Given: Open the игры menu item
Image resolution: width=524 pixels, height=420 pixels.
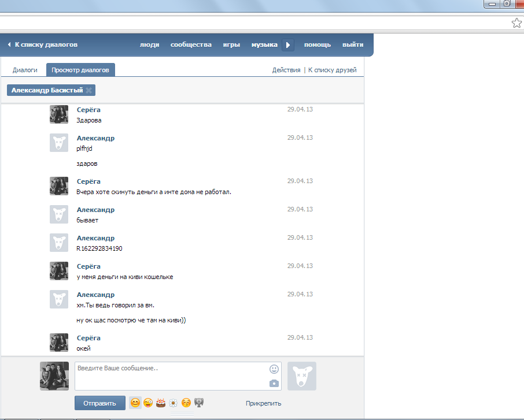Looking at the screenshot, I should coord(231,44).
